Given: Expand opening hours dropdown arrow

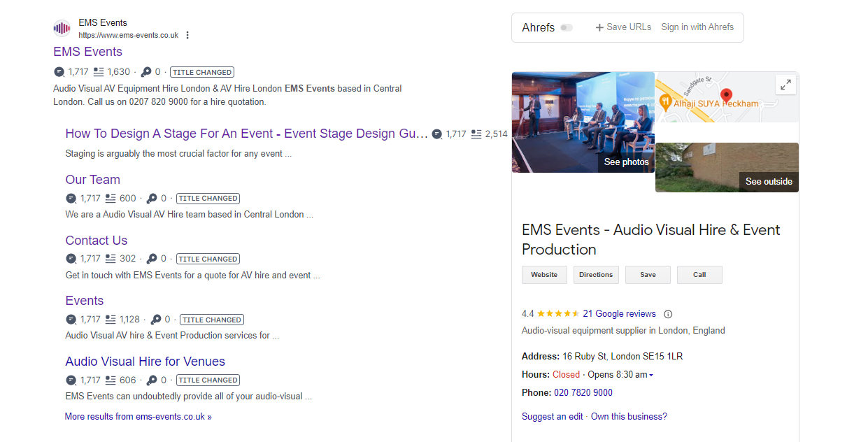Looking at the screenshot, I should click(651, 376).
